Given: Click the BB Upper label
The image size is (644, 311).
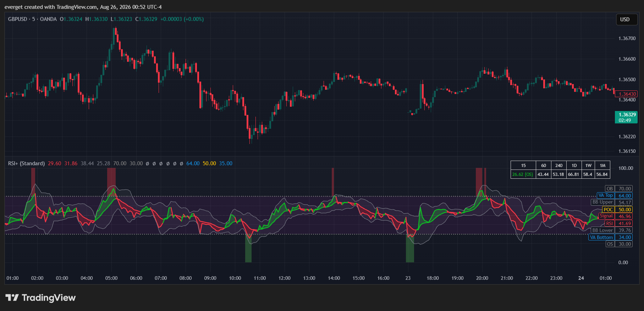Looking at the screenshot, I should click(602, 202).
